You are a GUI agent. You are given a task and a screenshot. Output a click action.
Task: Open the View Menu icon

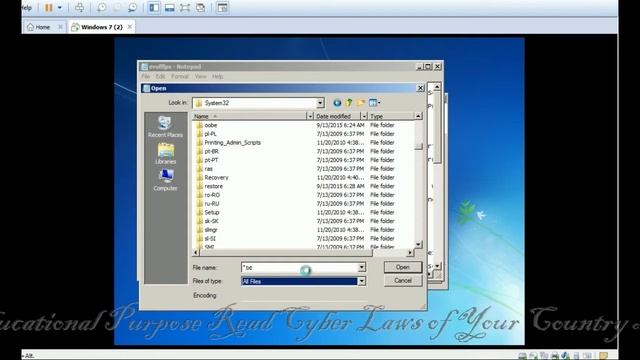374,103
